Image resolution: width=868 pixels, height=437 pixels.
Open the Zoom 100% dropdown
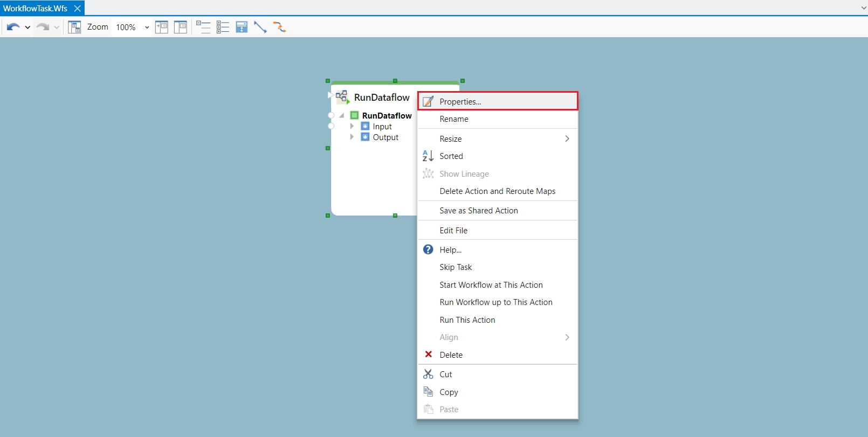click(x=147, y=27)
